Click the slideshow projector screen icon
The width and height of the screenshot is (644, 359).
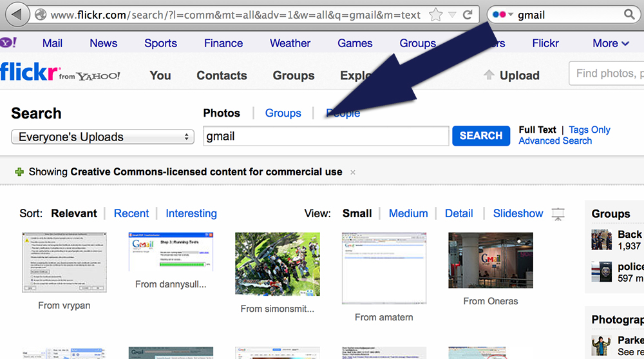tap(558, 214)
